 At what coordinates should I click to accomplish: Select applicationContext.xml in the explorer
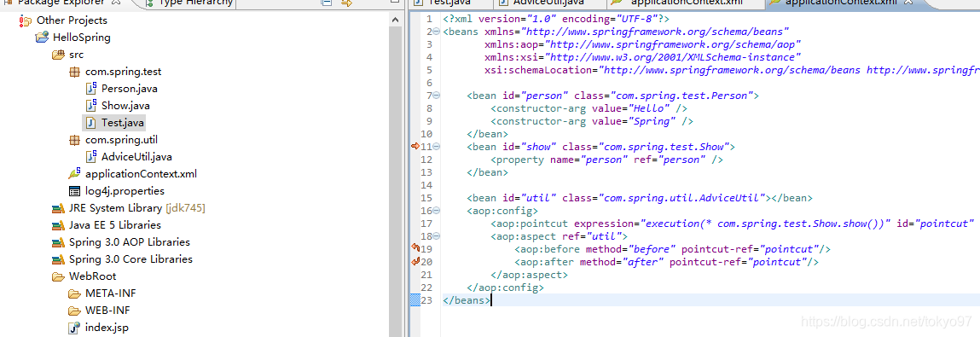[x=142, y=174]
